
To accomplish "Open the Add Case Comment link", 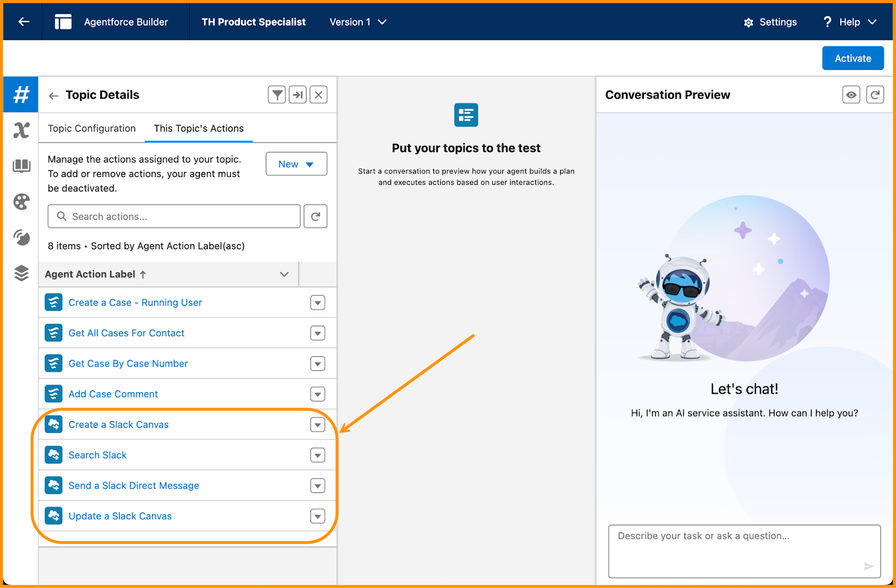I will 113,394.
